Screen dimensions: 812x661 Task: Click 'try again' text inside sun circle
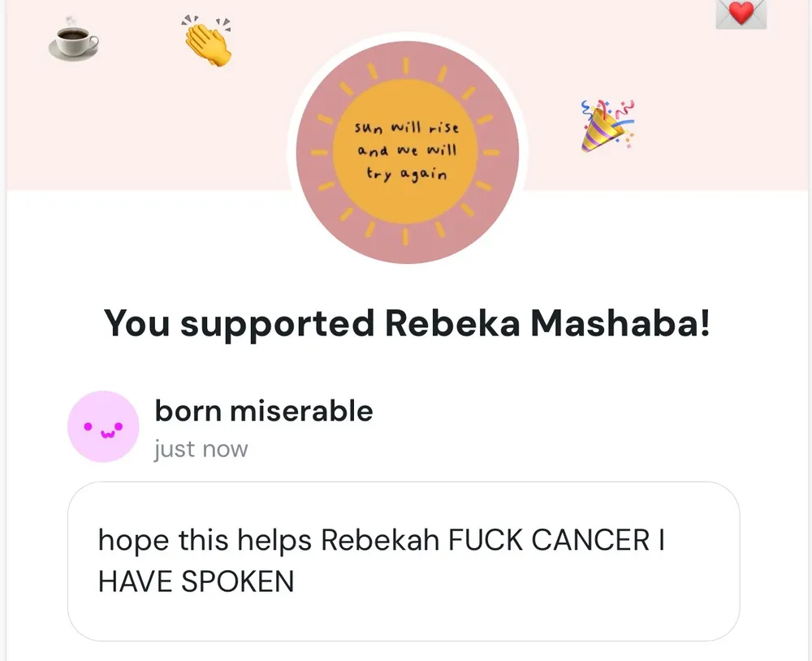[x=407, y=175]
